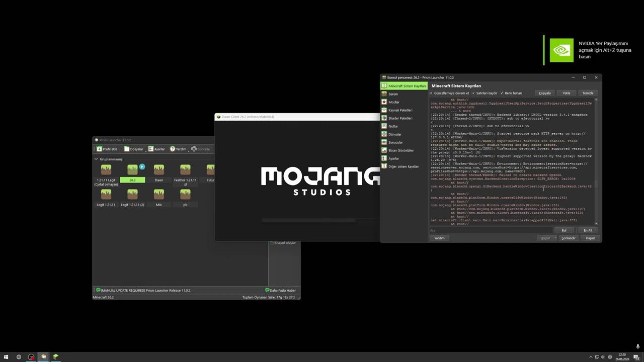The image size is (644, 362).
Task: Click the Sonlandır button to kill instance
Action: click(569, 238)
